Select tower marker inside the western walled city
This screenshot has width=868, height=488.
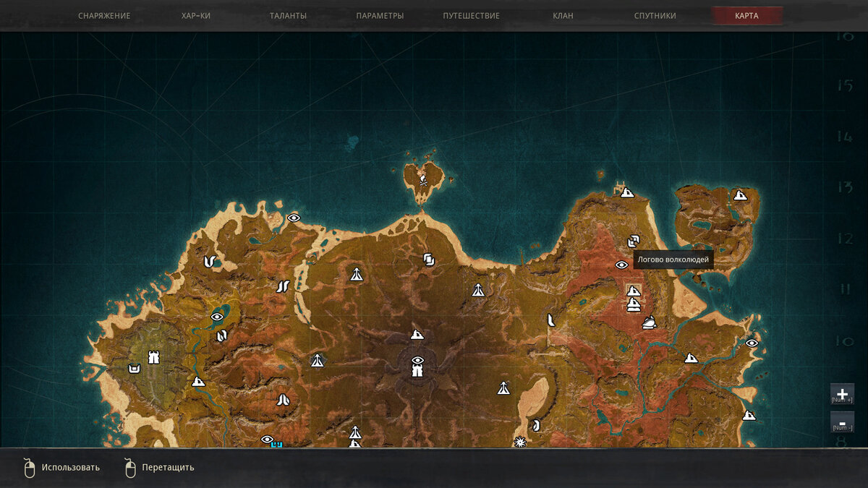153,356
